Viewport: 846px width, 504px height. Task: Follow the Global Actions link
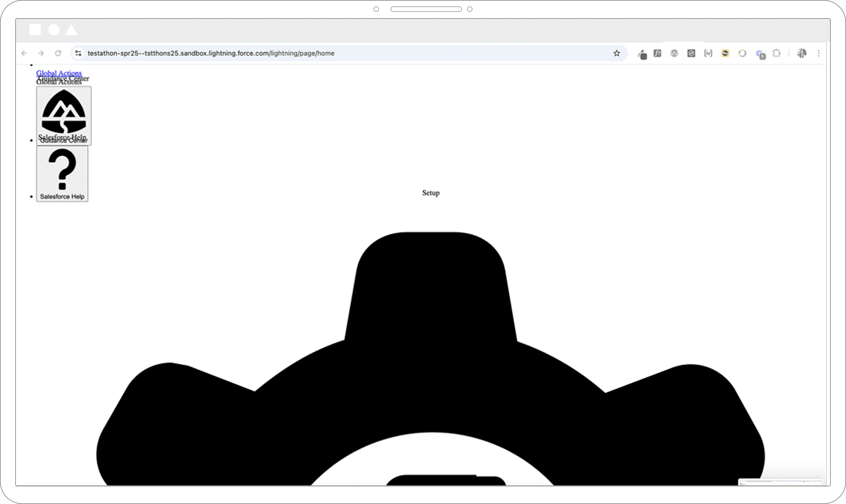59,73
